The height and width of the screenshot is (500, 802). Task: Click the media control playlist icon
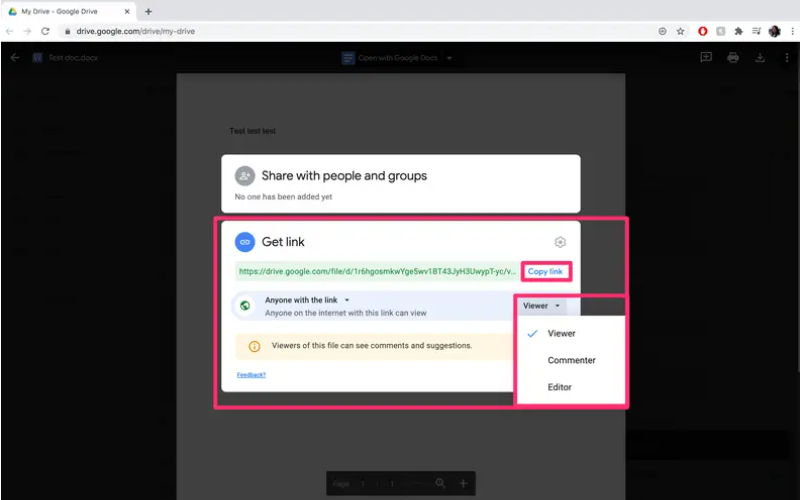(756, 31)
